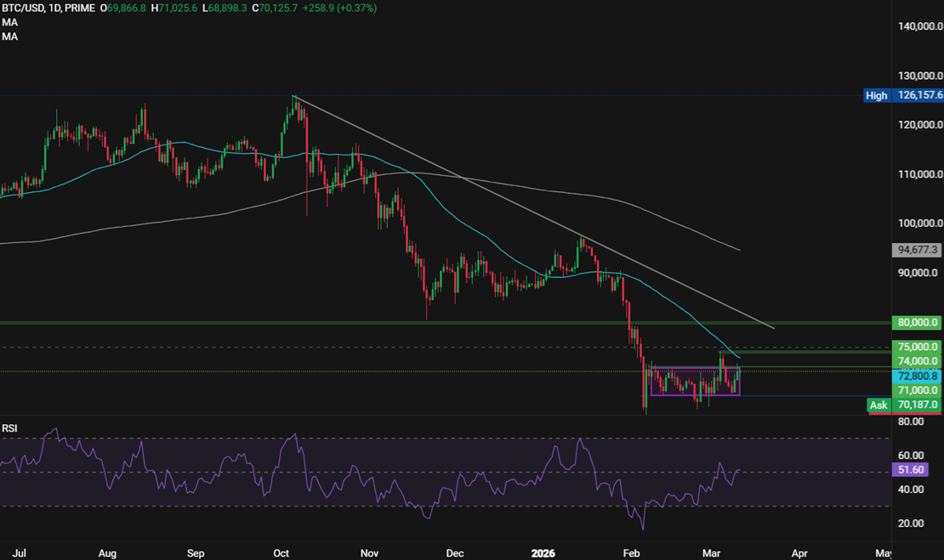
Task: Click the green 80,000.0 level label
Action: pyautogui.click(x=916, y=322)
